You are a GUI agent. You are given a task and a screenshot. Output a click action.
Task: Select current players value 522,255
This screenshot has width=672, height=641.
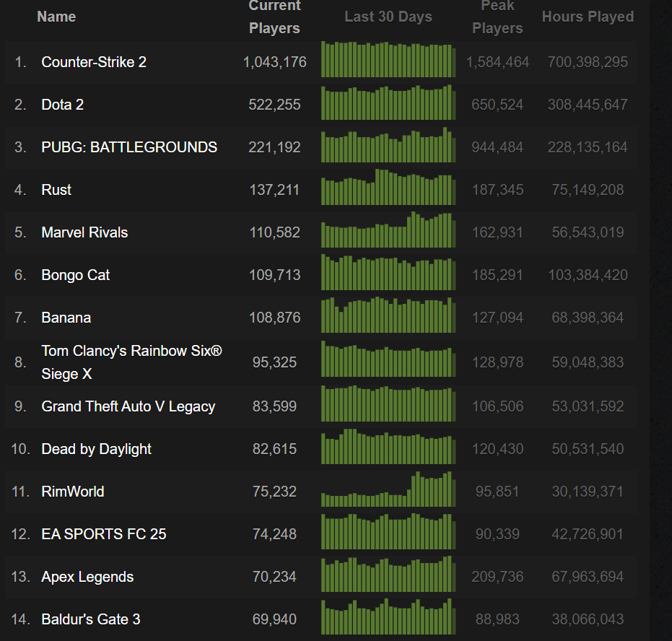(275, 105)
